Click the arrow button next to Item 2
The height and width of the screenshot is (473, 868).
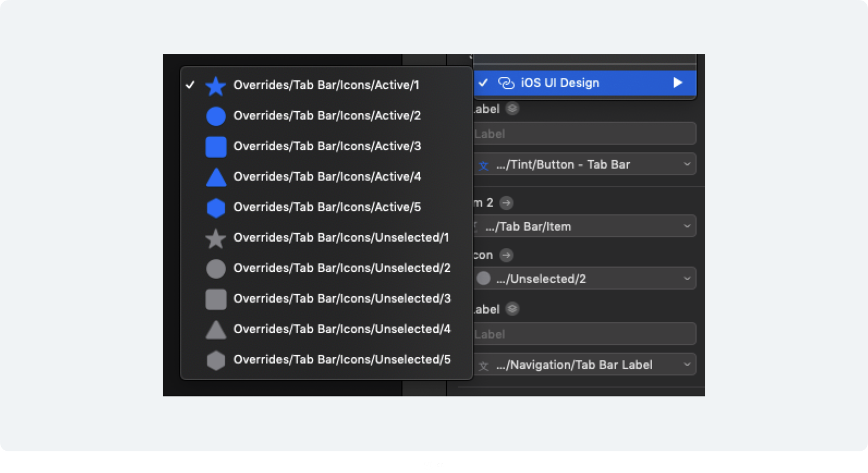(506, 203)
